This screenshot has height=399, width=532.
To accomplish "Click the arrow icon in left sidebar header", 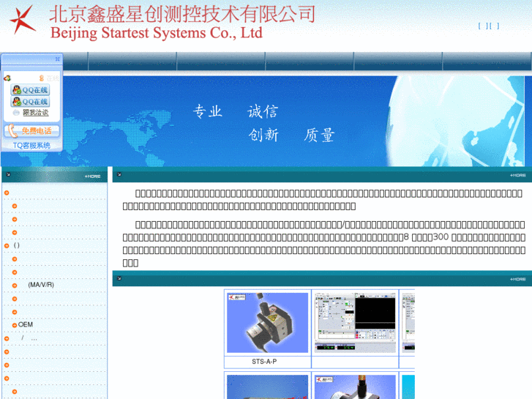I will pos(9,174).
